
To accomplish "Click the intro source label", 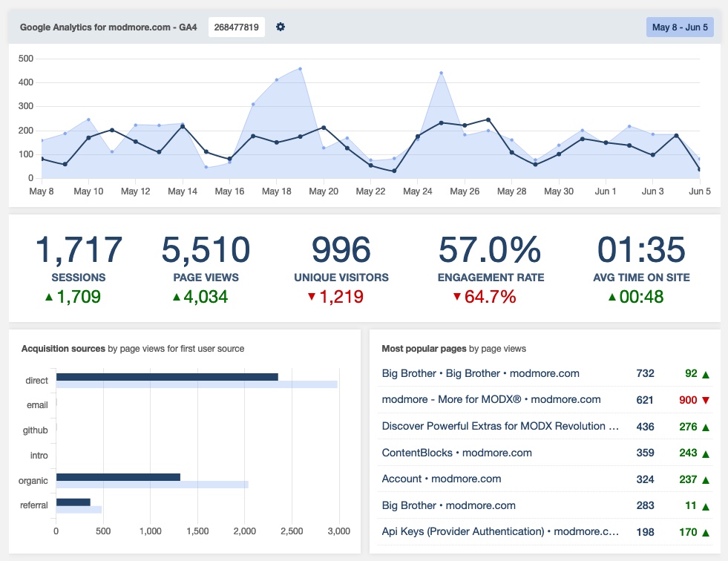I will (x=39, y=455).
